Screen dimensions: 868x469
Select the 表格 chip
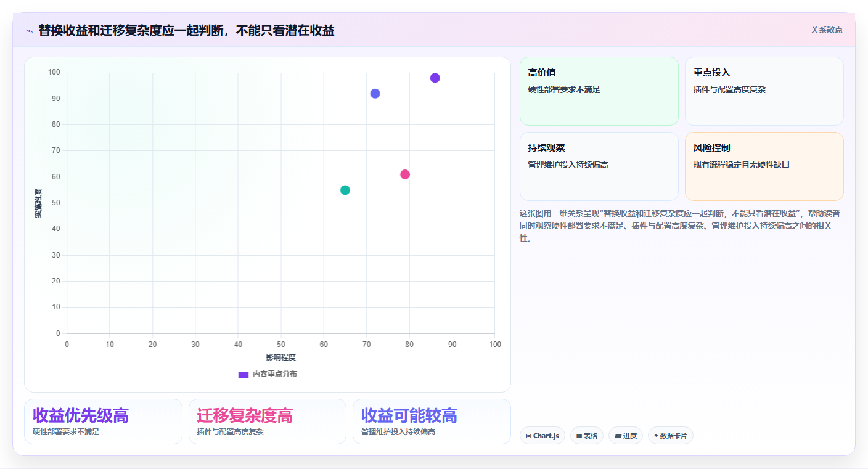click(587, 436)
